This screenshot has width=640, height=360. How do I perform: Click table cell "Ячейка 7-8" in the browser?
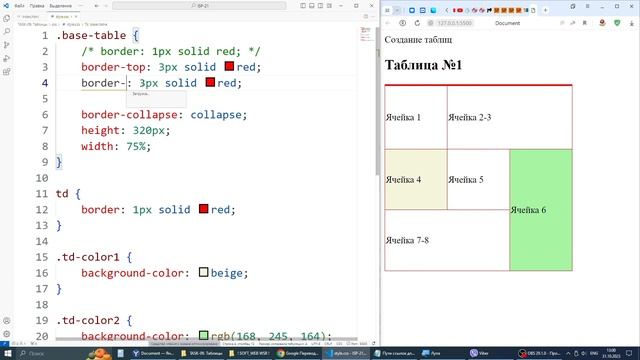pyautogui.click(x=447, y=240)
